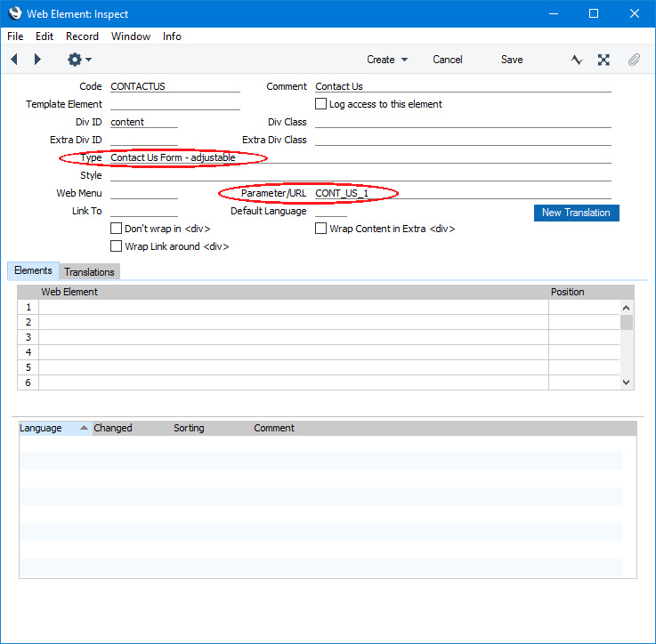Click the Extra Div ID field
Image resolution: width=656 pixels, height=644 pixels.
click(144, 140)
